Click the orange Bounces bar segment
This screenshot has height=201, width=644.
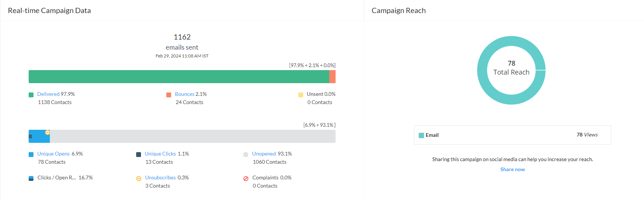[332, 76]
